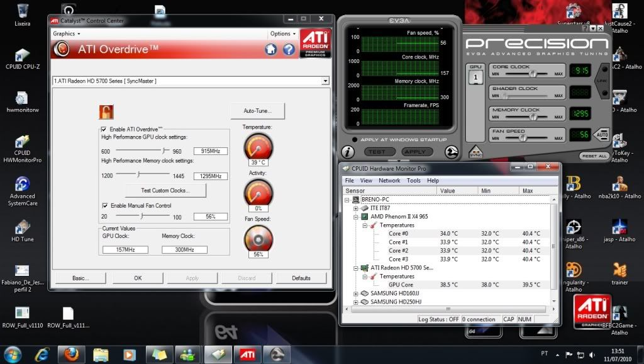
Task: Open View menu in Hardware Monitor Pro
Action: tap(366, 181)
